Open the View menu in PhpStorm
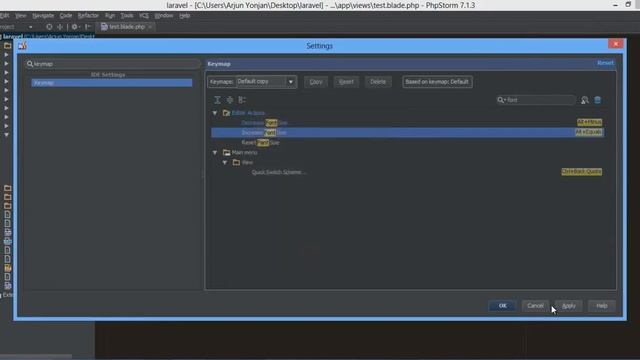640x360 pixels. coord(20,16)
